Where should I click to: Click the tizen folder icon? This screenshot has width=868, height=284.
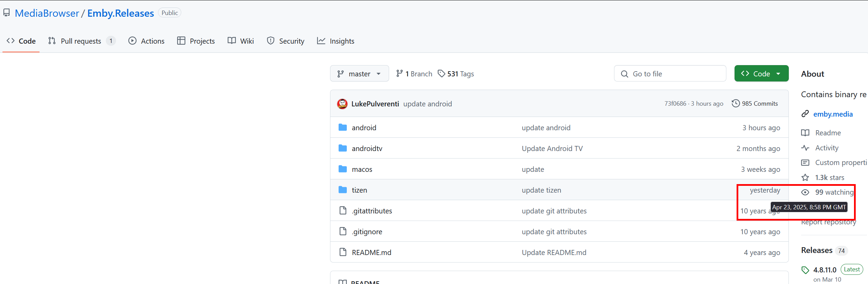343,190
